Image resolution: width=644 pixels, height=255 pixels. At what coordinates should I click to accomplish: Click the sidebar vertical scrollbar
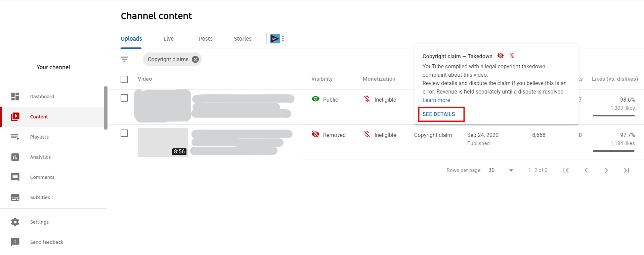106,108
